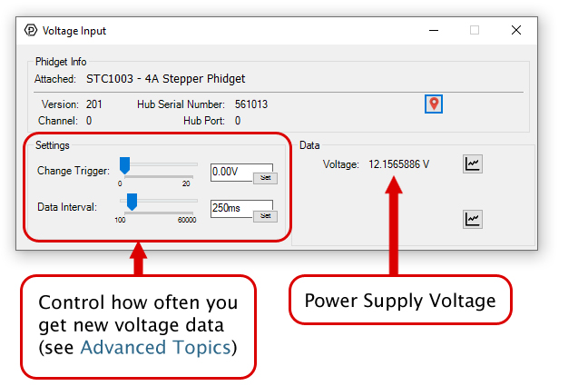This screenshot has height=386, width=588.
Task: Maximize the Voltage Input window
Action: coord(474,30)
